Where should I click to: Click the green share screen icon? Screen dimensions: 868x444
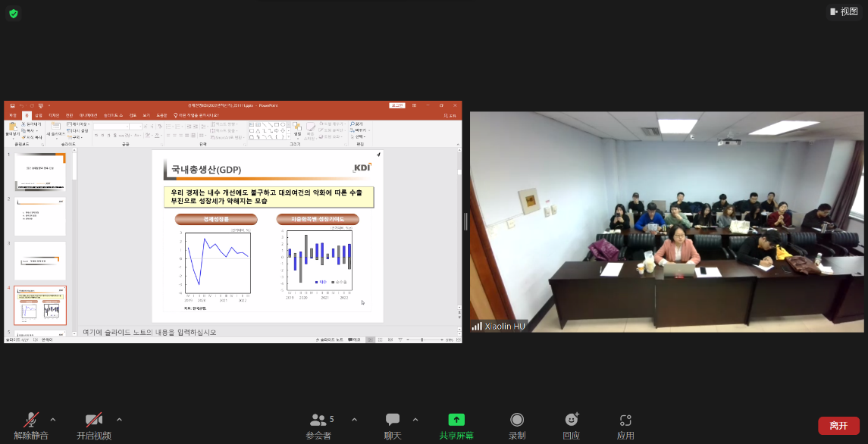point(456,421)
